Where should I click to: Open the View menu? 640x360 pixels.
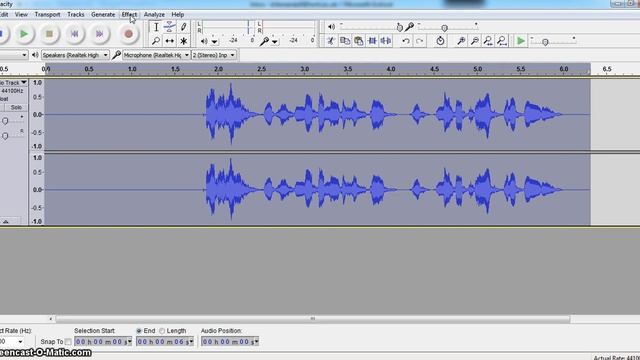click(21, 14)
